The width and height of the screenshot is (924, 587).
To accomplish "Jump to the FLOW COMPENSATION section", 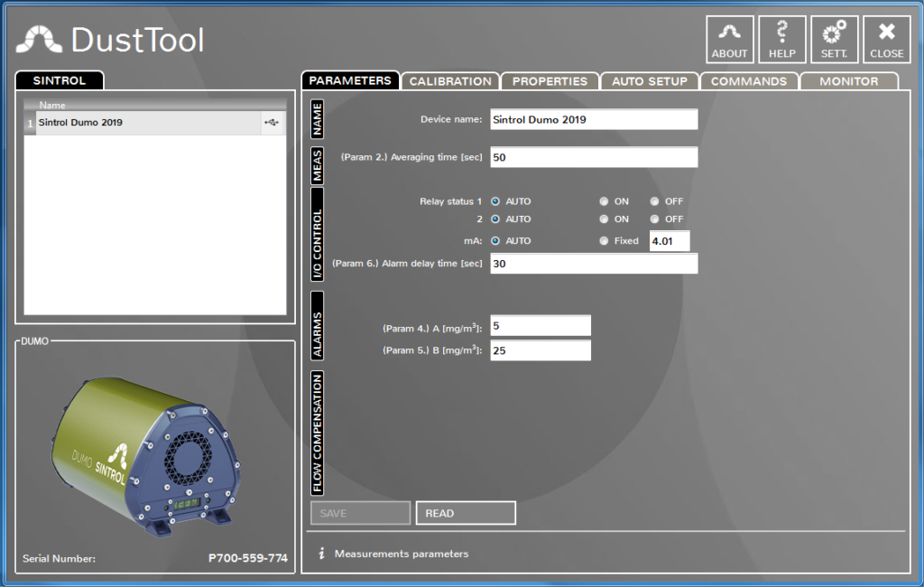I will pos(317,433).
